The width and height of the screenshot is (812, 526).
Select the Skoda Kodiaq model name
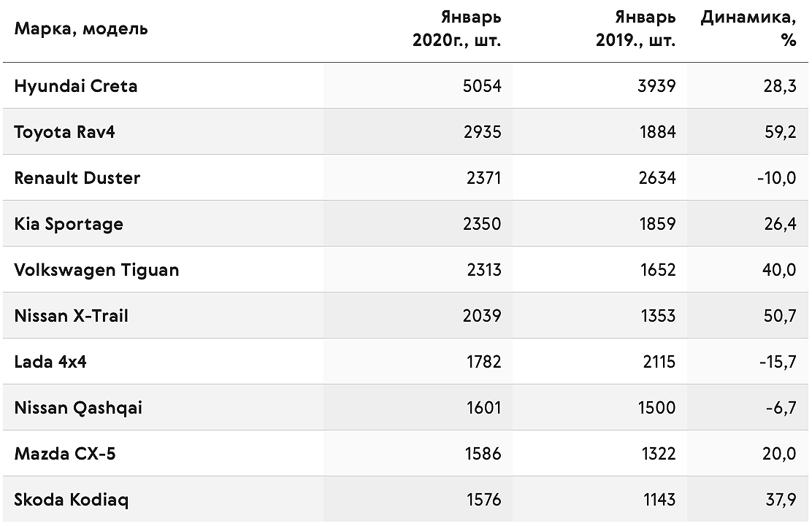click(72, 500)
